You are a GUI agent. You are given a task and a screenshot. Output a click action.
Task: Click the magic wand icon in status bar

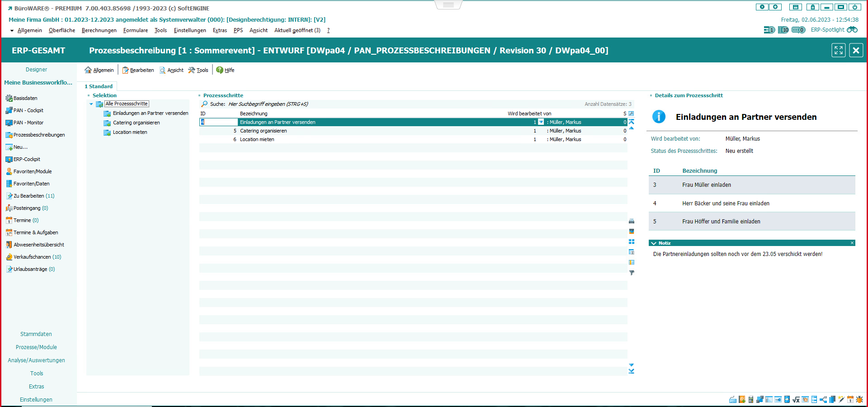[x=841, y=399]
